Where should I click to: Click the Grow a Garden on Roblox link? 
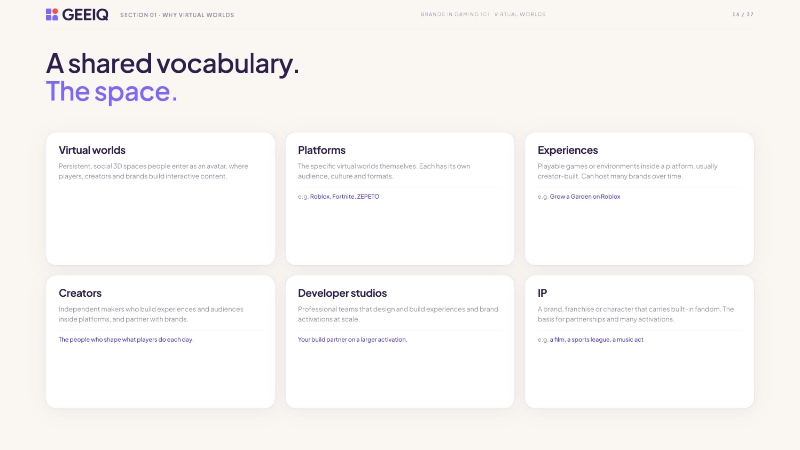pyautogui.click(x=585, y=196)
